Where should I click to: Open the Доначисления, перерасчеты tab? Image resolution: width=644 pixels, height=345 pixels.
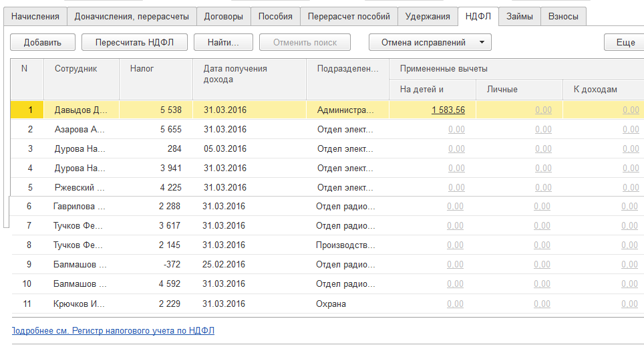click(132, 17)
